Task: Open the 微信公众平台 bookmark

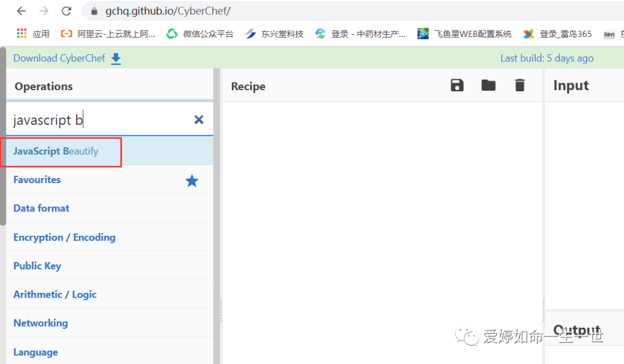Action: 200,34
